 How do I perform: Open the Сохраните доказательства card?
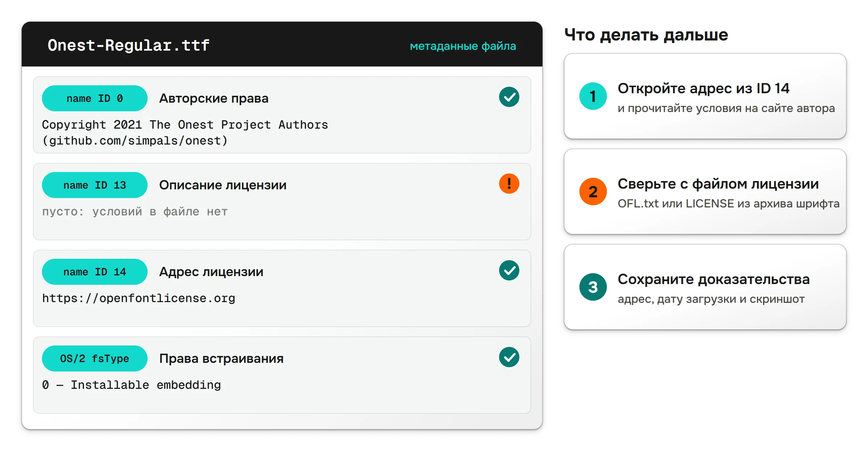[705, 287]
